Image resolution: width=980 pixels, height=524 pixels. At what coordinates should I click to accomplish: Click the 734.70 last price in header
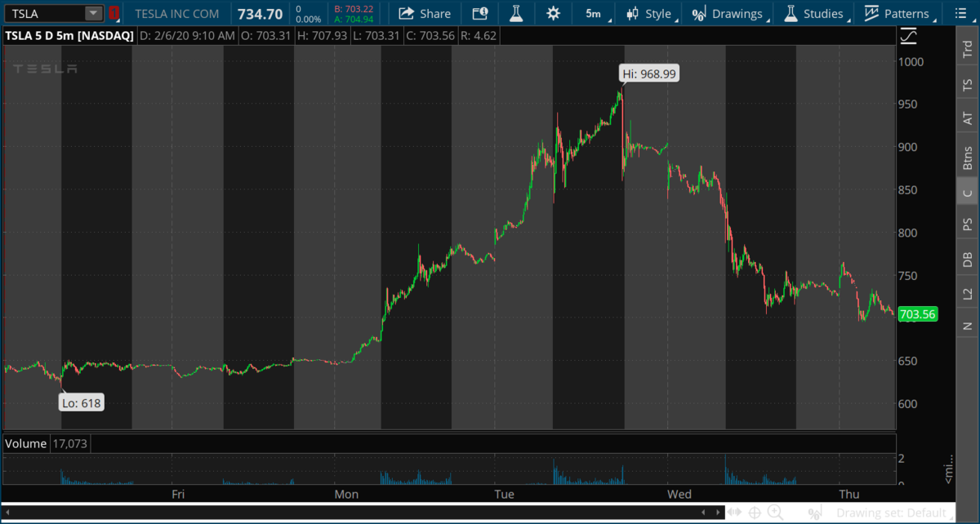(260, 13)
